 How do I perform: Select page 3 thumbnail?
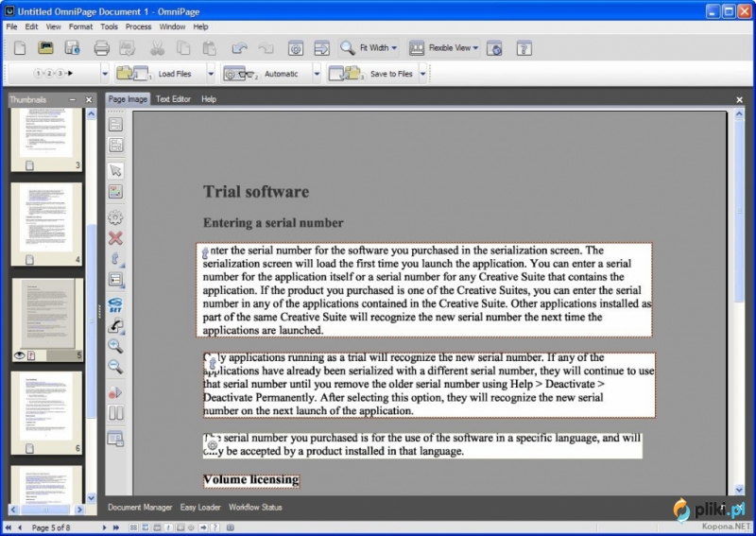point(46,139)
